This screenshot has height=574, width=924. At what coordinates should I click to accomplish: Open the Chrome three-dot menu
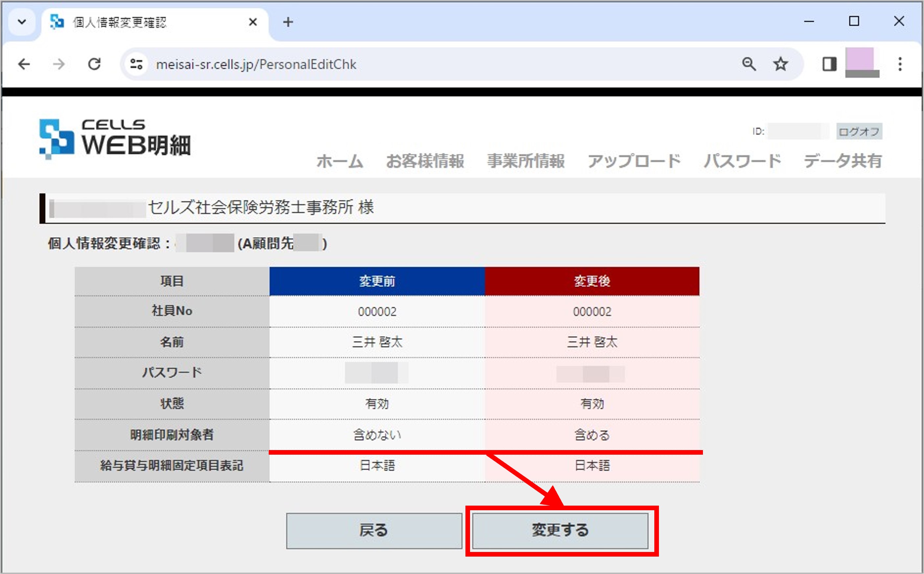tap(900, 64)
